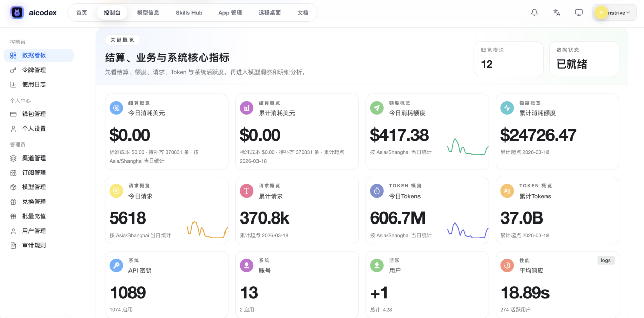Open the language translation switcher icon
Viewport: 644px width, 318px height.
click(x=557, y=12)
